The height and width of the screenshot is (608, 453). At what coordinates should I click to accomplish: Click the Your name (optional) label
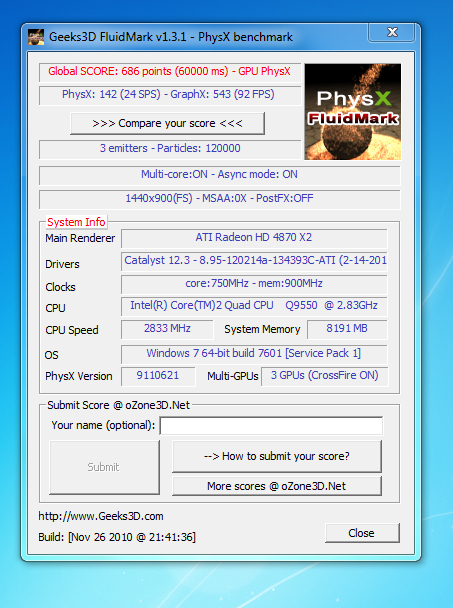point(103,425)
